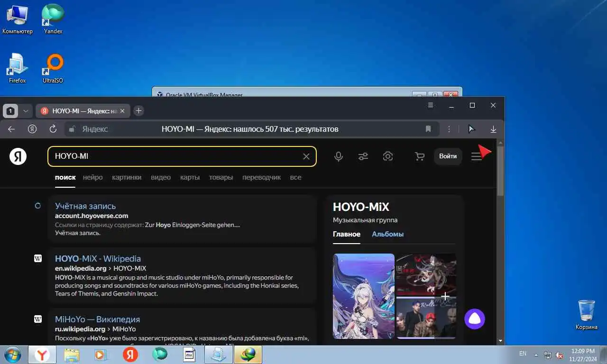Click the Войти login button
Viewport: 607px width, 364px height.
(448, 156)
